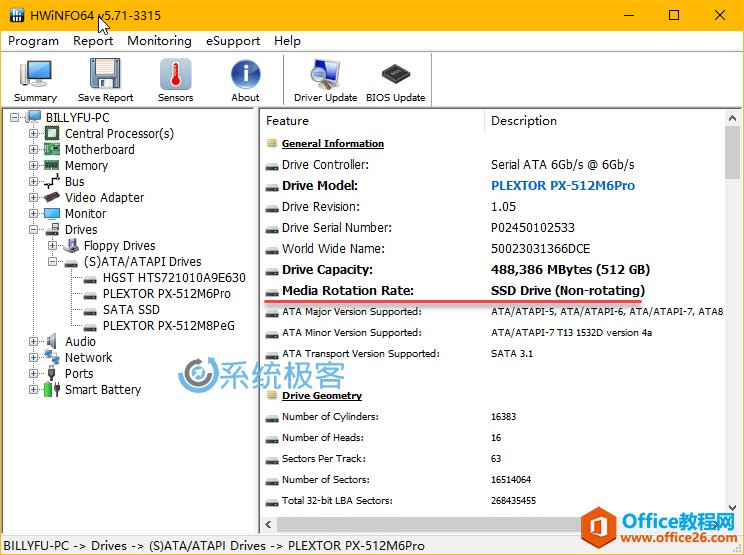Screen dimensions: 744x555
Task: Expand the Smart Battery node
Action: (33, 389)
